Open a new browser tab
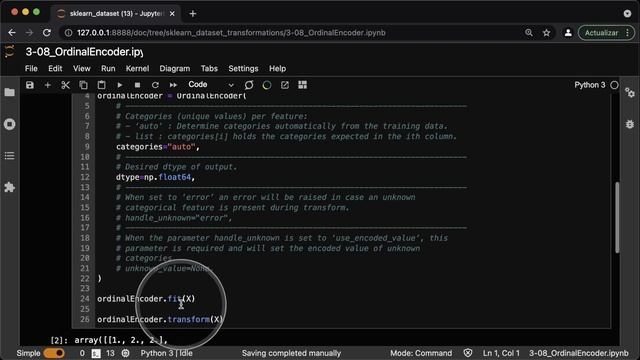Viewport: 640px width, 360px height. click(193, 13)
